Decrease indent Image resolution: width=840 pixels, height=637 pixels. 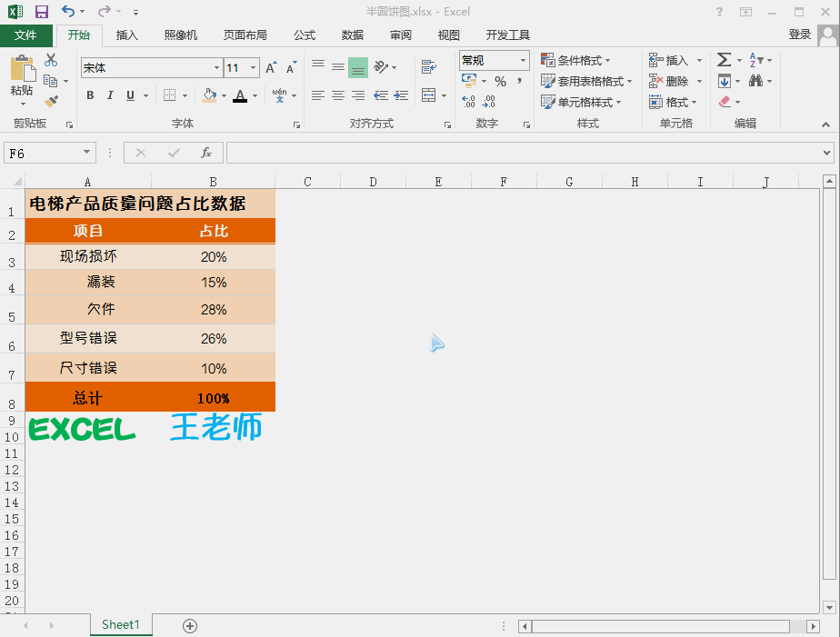coord(381,95)
